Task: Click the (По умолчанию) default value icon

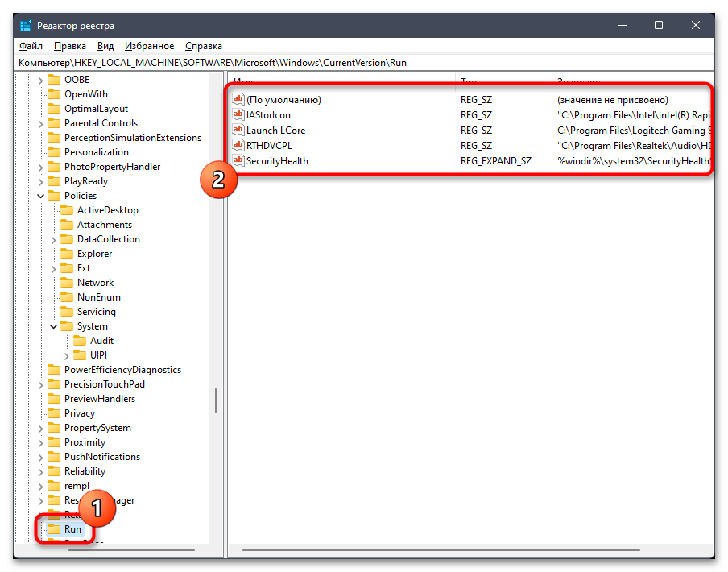Action: click(x=238, y=99)
